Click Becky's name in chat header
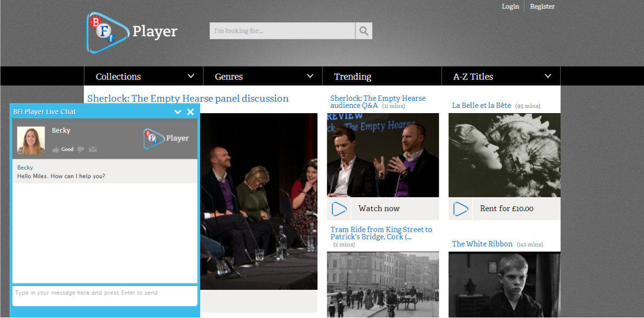 (61, 131)
